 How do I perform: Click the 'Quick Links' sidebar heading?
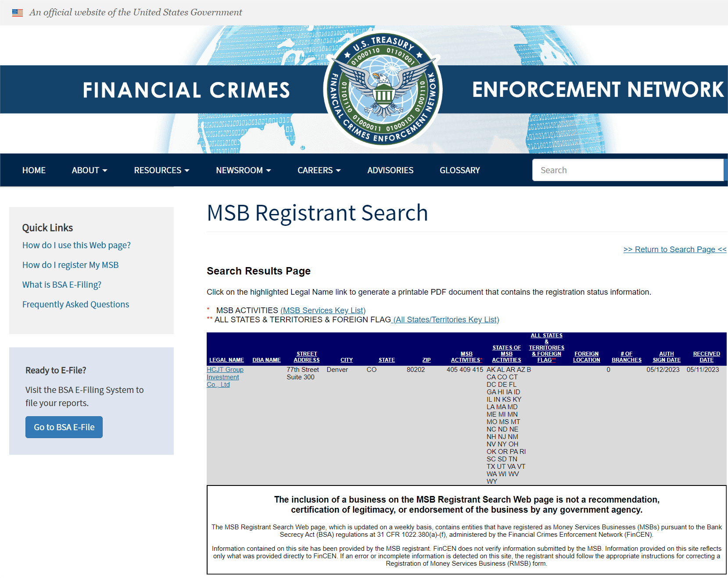click(x=47, y=228)
